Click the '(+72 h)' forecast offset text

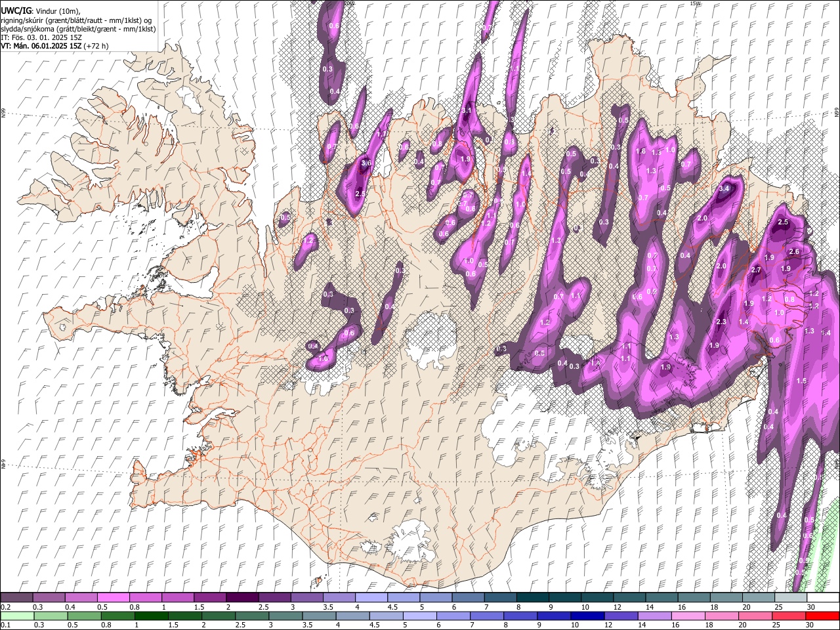96,47
